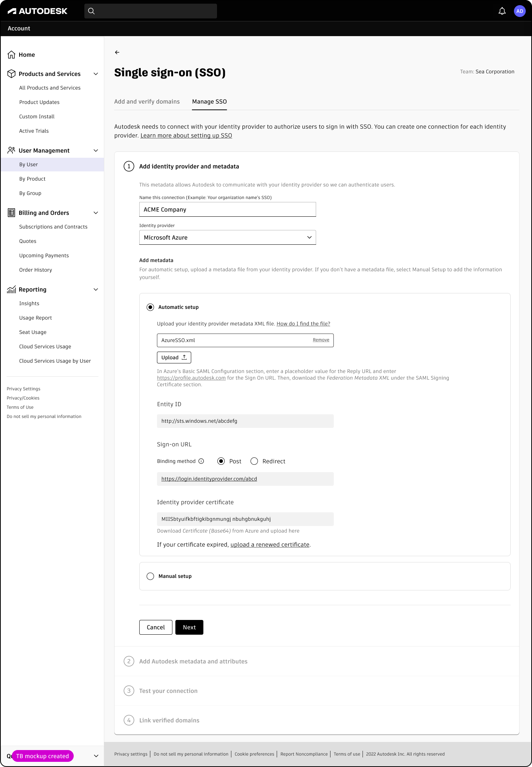Collapse the Billing and Orders section

[x=96, y=213]
